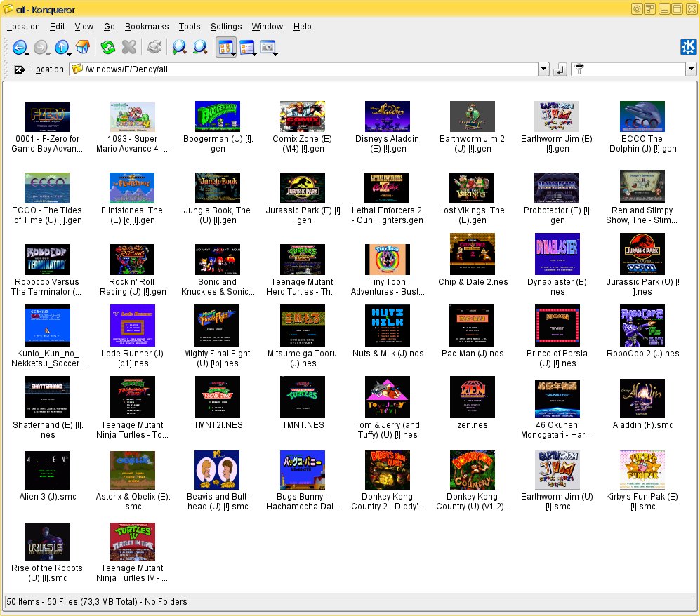
Task: Select the Pac-Man (J).nes file
Action: click(x=473, y=331)
